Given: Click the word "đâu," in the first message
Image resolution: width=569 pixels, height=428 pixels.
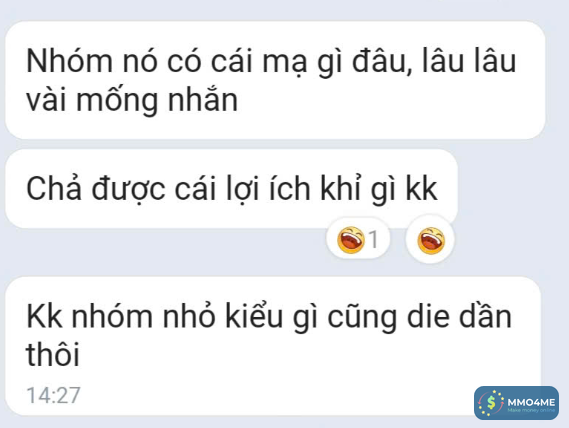Looking at the screenshot, I should pos(382,61).
